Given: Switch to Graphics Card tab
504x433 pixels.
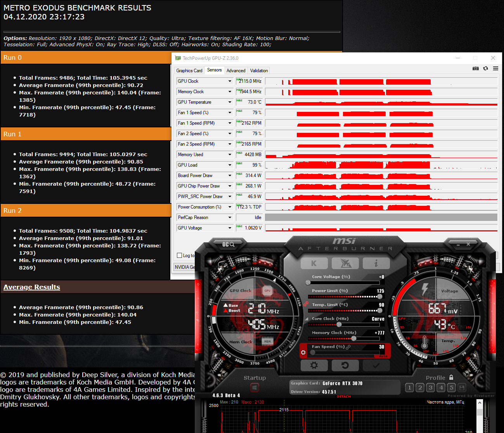Looking at the screenshot, I should click(189, 71).
